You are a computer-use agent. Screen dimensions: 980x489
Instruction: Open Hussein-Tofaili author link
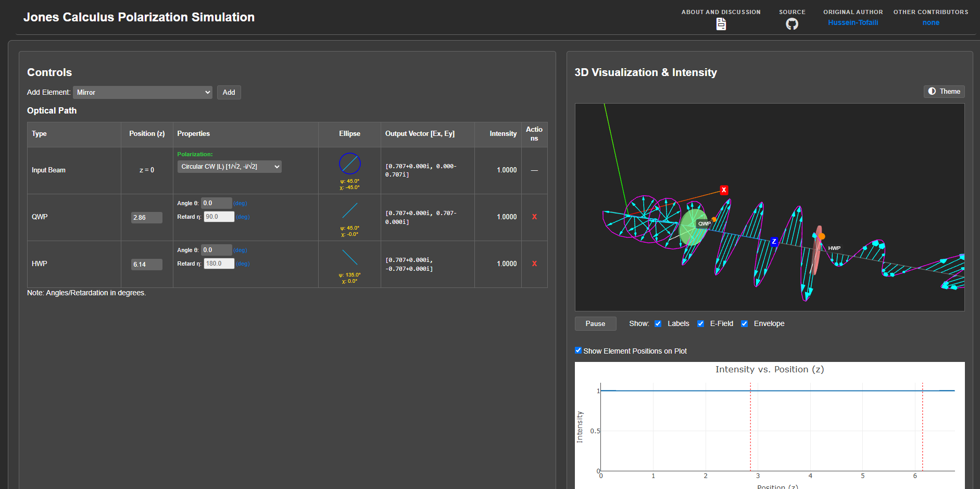click(x=853, y=22)
